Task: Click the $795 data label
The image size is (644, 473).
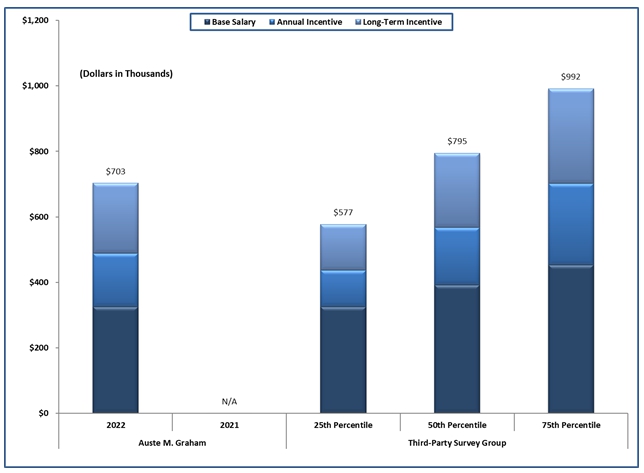Action: (456, 142)
